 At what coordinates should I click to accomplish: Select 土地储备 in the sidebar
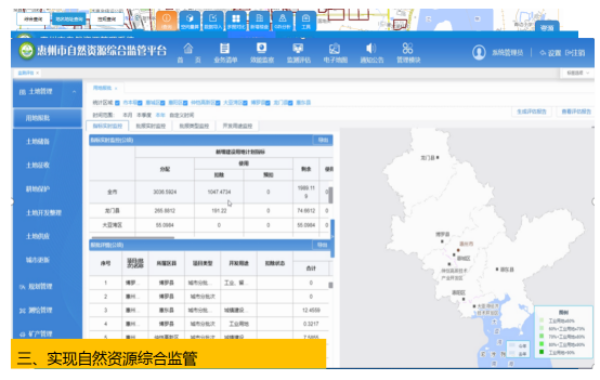[x=38, y=142]
